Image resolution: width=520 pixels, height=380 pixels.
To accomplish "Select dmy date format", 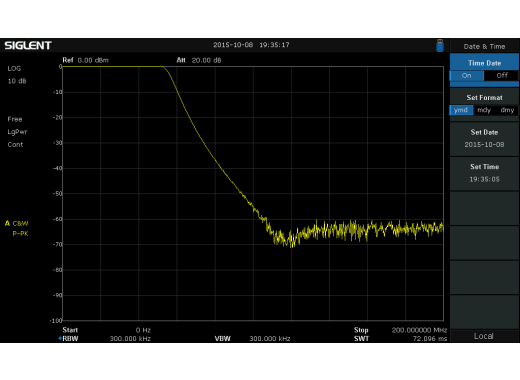I will (507, 110).
